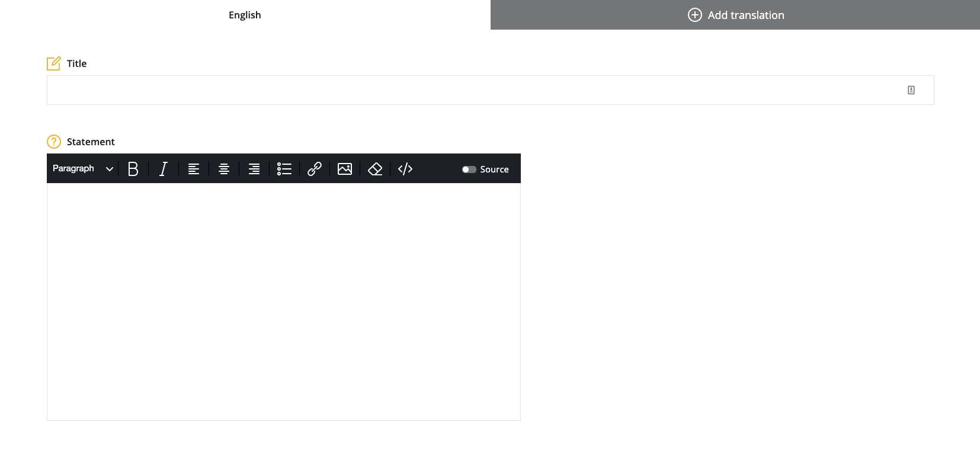Click the chevron arrow beside Paragraph
Viewport: 980px width, 467px height.
point(110,169)
